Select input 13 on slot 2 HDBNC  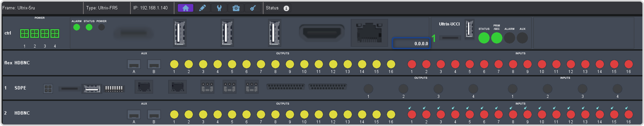[585, 114]
